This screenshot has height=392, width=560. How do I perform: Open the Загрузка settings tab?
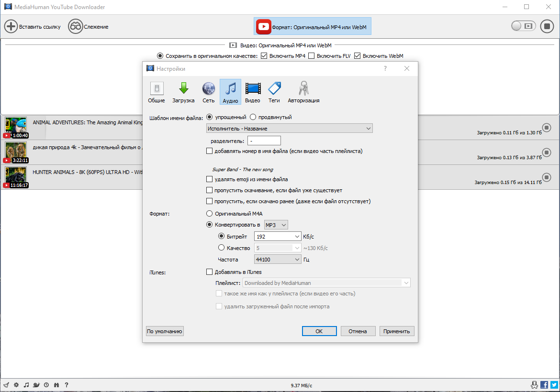[183, 92]
